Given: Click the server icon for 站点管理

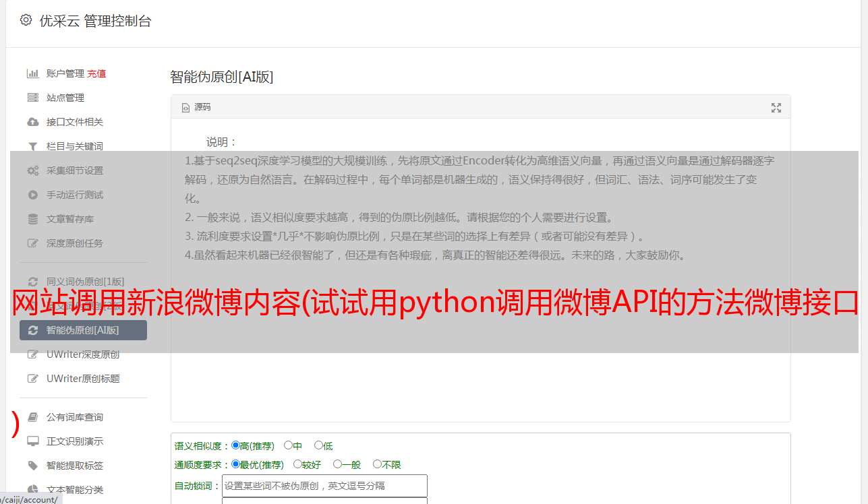Looking at the screenshot, I should (32, 98).
